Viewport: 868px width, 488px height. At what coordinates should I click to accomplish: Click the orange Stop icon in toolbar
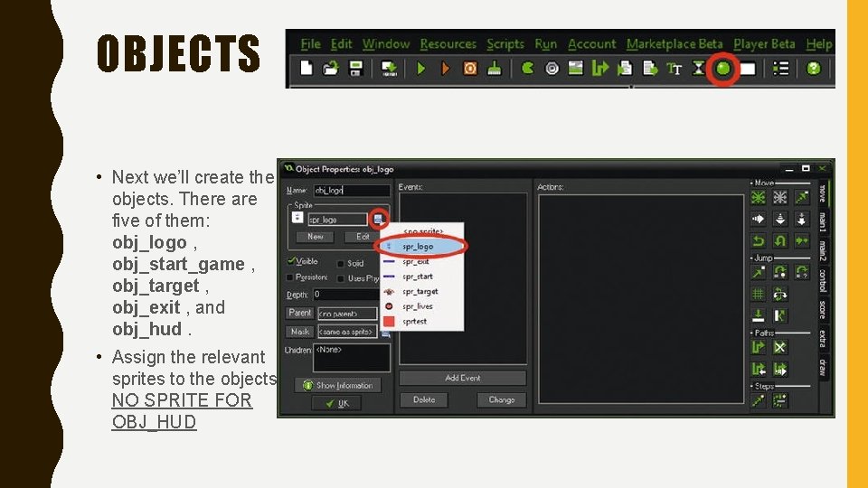click(470, 69)
